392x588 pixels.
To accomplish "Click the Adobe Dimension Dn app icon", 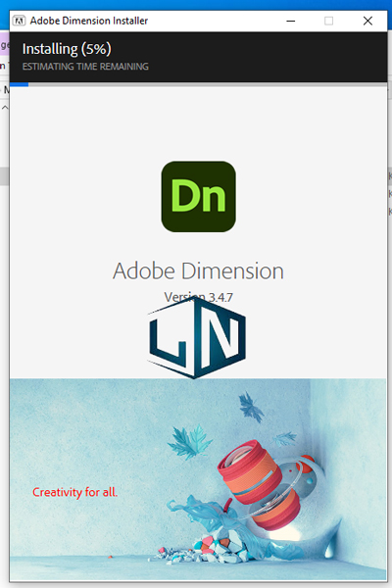I will 198,197.
